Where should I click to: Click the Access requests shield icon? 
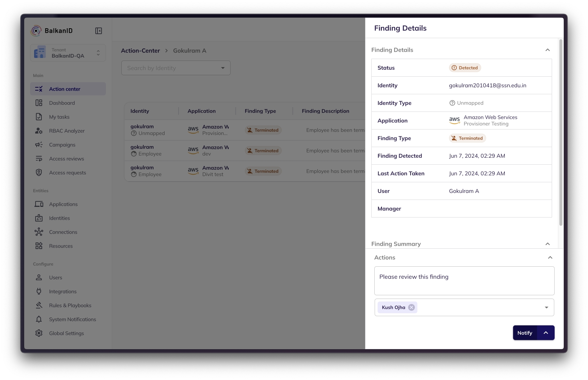pyautogui.click(x=39, y=172)
